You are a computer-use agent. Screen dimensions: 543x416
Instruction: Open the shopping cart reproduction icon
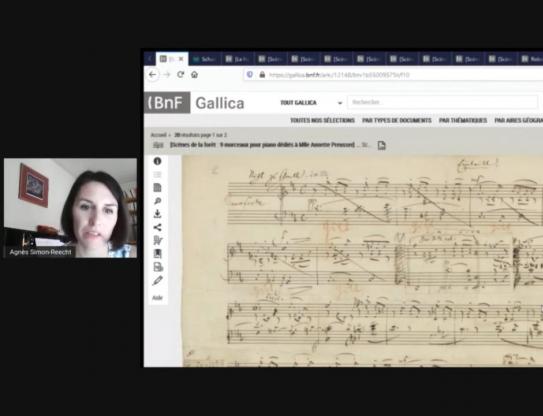[x=158, y=240]
